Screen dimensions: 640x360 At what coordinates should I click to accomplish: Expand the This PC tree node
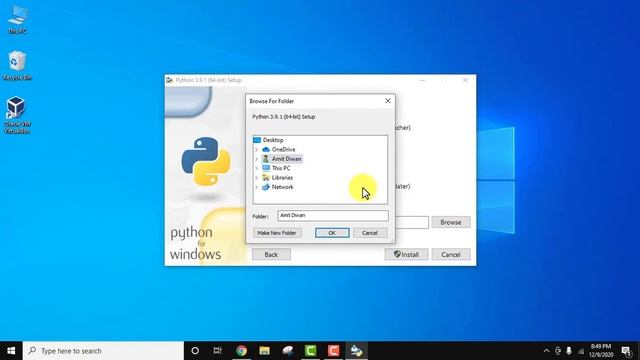click(257, 168)
